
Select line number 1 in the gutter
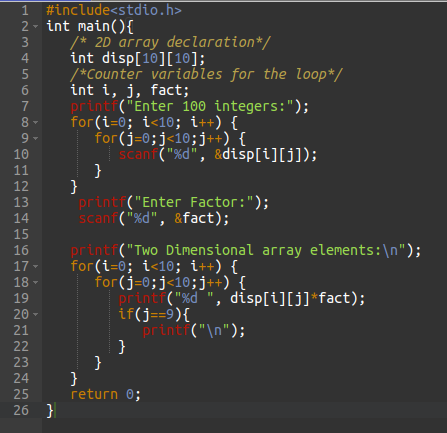click(25, 11)
